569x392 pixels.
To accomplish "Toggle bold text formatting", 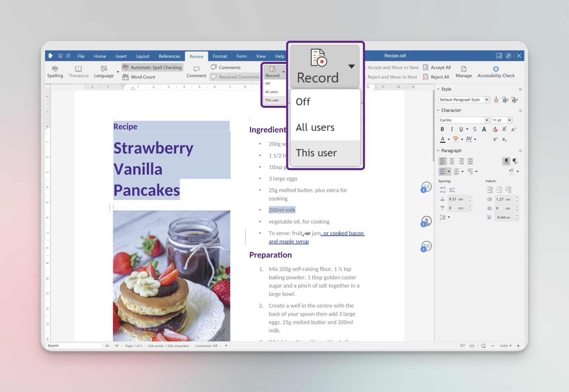I will tap(442, 129).
